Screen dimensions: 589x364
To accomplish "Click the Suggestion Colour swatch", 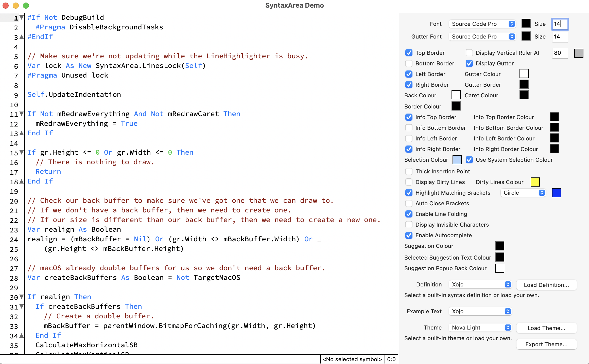I will 499,246.
